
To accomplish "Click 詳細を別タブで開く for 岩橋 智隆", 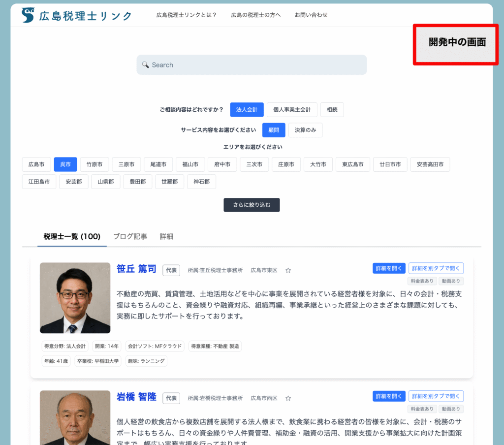I will [436, 396].
